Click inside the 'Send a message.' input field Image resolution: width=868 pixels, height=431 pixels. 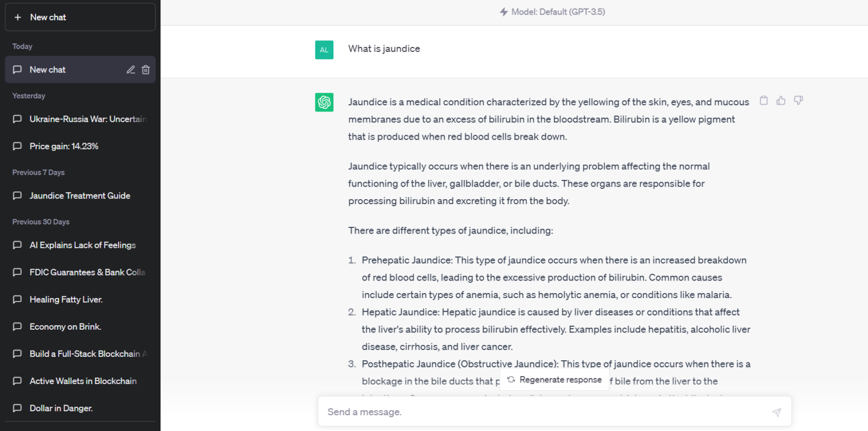509,412
